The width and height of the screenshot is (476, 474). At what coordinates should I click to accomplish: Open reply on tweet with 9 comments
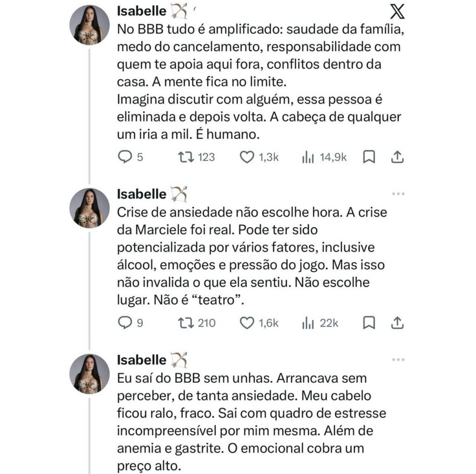[124, 323]
